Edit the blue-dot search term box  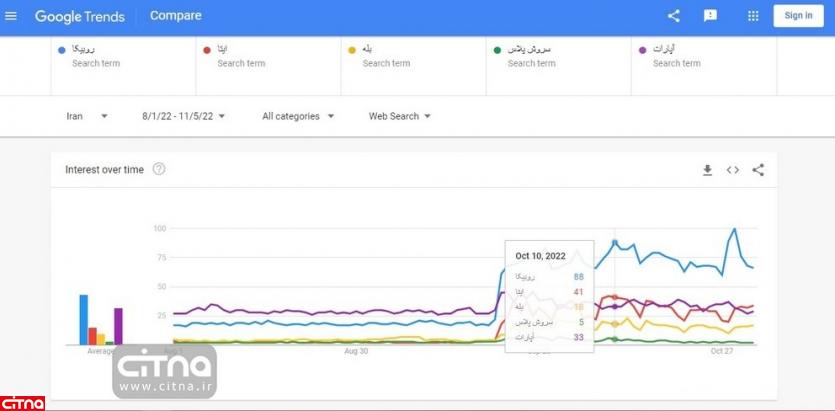123,56
